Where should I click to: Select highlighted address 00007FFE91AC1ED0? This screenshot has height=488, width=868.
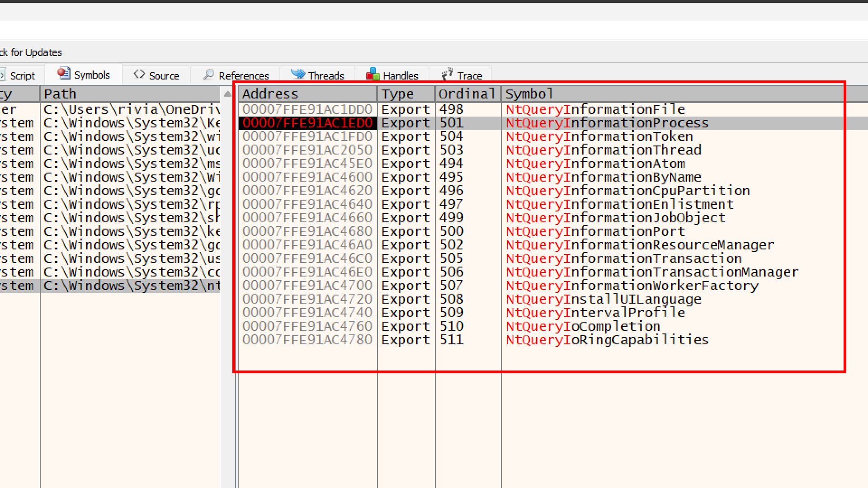pos(307,123)
